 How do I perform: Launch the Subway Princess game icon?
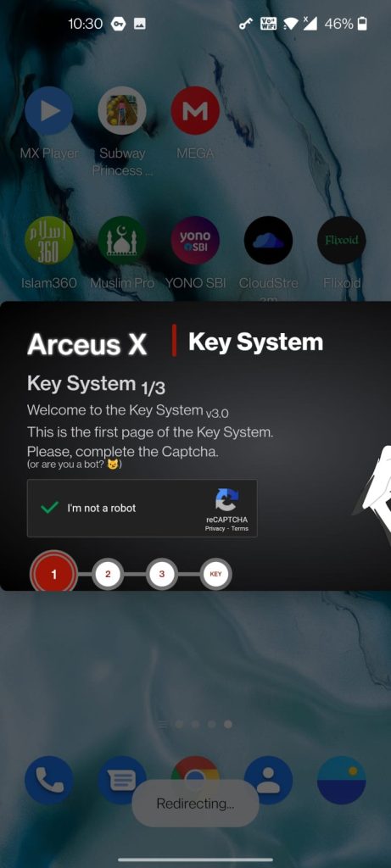click(122, 111)
